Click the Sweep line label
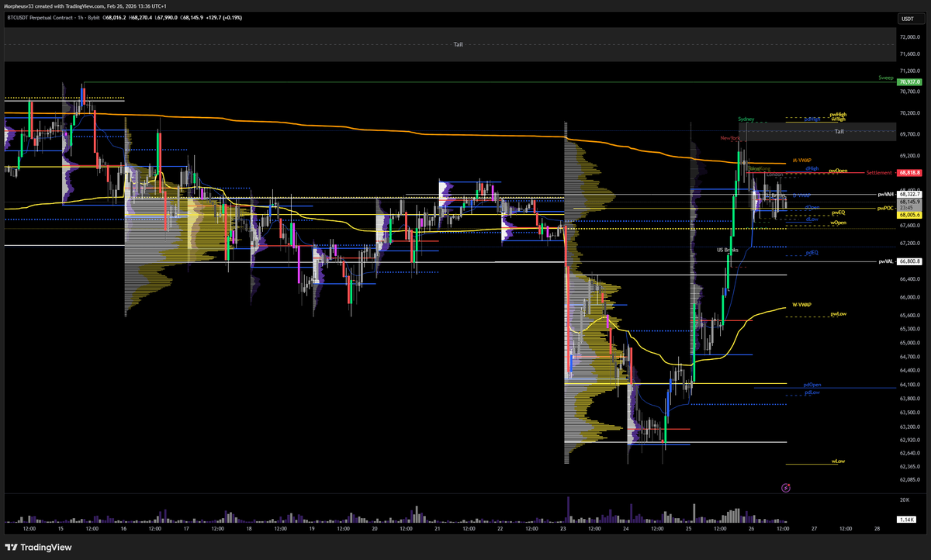931x560 pixels. pos(886,78)
